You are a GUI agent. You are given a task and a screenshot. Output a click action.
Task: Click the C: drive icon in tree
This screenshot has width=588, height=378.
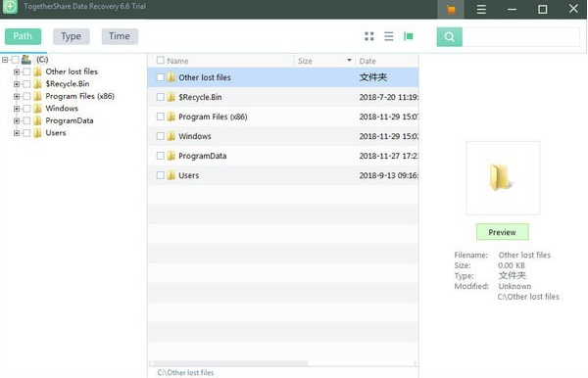(x=26, y=59)
